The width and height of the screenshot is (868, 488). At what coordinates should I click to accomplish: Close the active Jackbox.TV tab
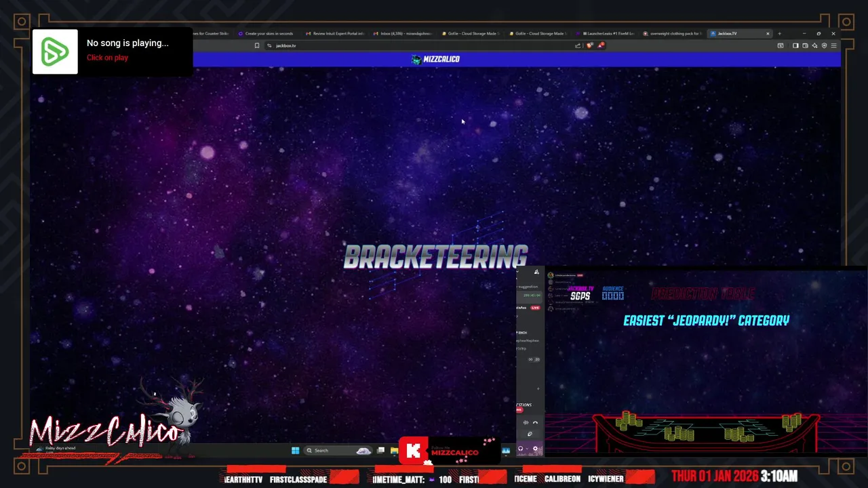(768, 33)
